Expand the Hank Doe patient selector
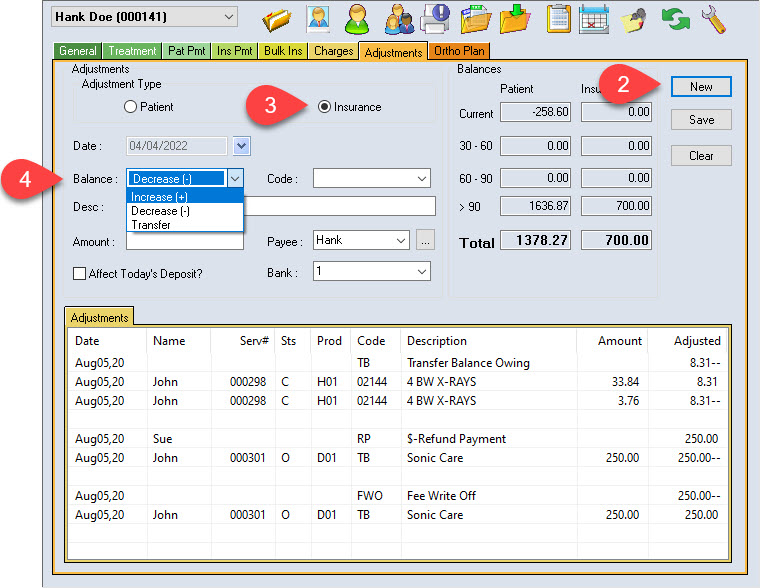 pyautogui.click(x=229, y=17)
